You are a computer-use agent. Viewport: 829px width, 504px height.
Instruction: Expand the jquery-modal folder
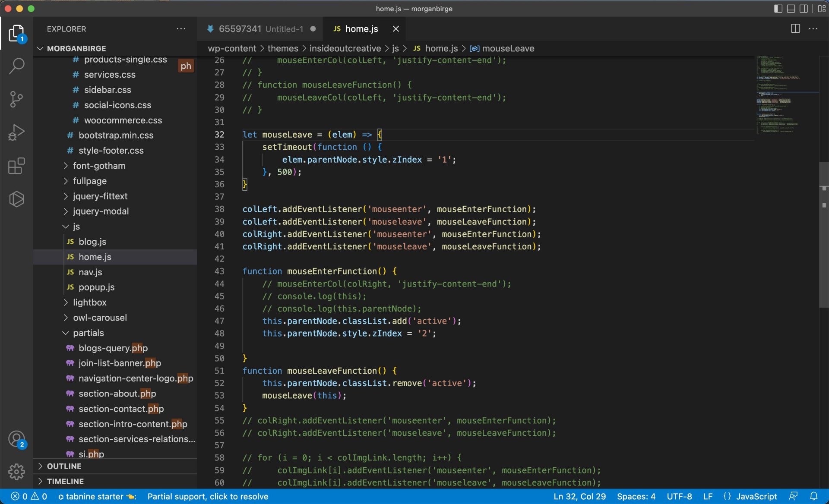click(x=115, y=211)
